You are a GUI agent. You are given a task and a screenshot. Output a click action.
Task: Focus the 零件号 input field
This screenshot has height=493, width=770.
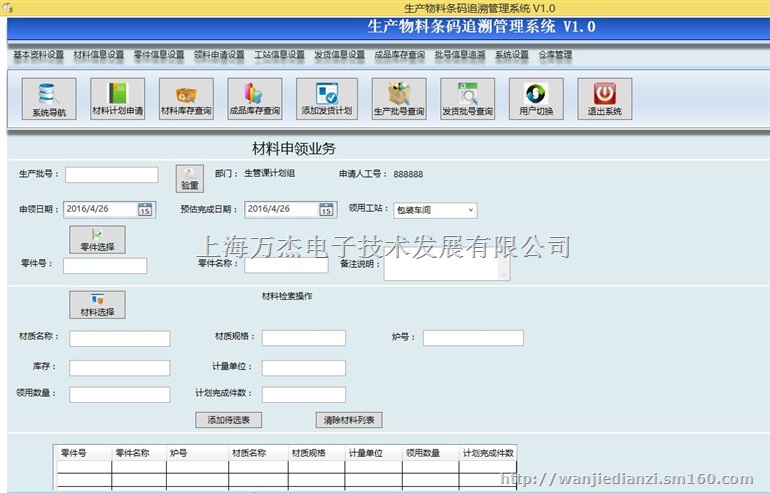[x=105, y=266]
